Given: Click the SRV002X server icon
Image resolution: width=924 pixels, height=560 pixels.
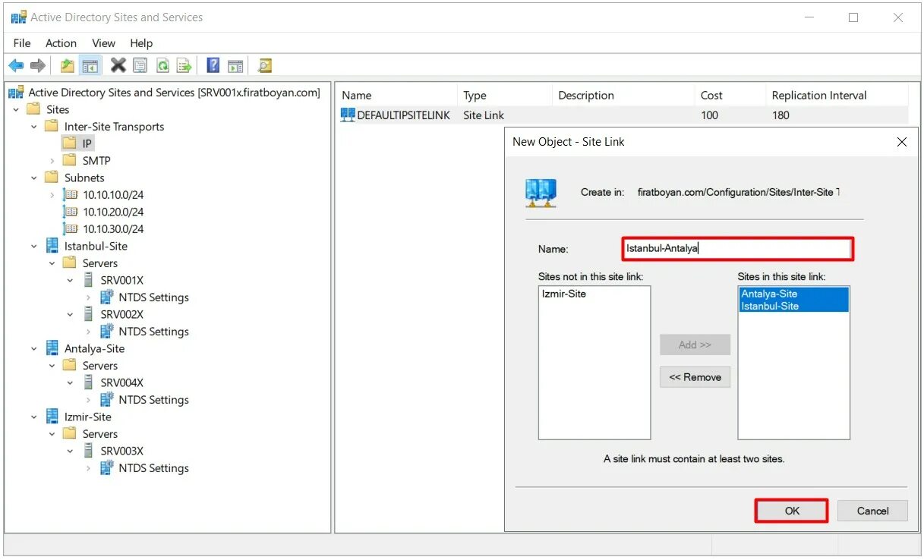Looking at the screenshot, I should [89, 314].
